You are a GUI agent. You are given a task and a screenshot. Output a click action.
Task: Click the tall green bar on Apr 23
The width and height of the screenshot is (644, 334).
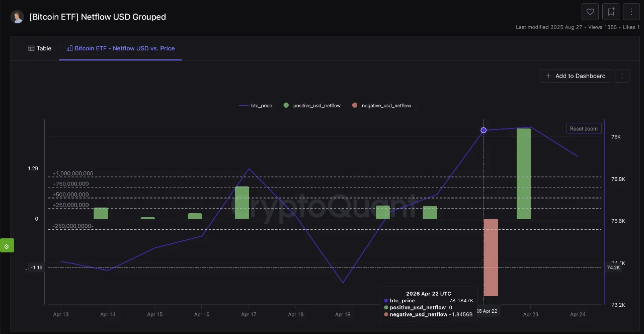tap(524, 174)
